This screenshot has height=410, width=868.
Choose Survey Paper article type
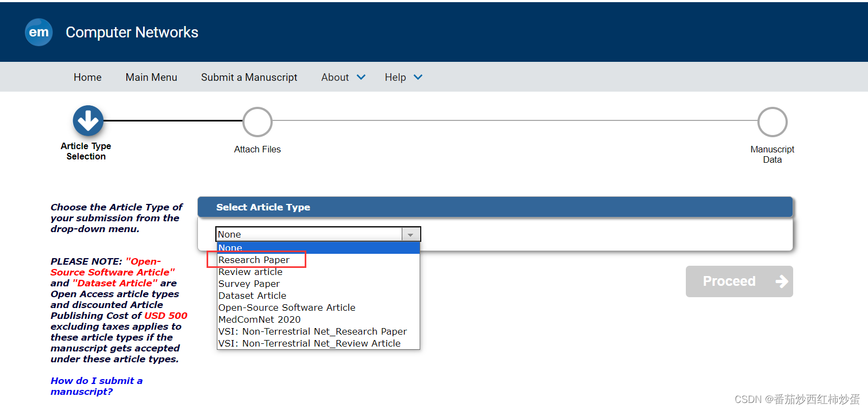point(318,284)
